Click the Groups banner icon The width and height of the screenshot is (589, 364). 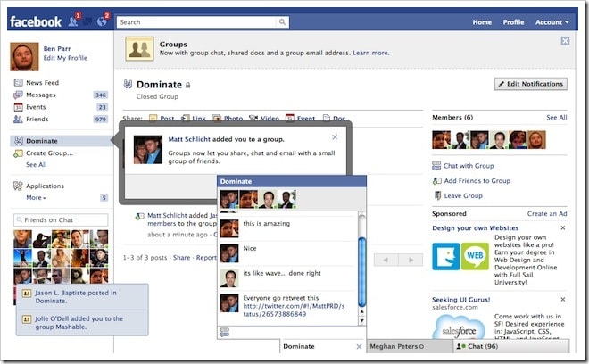coord(139,49)
